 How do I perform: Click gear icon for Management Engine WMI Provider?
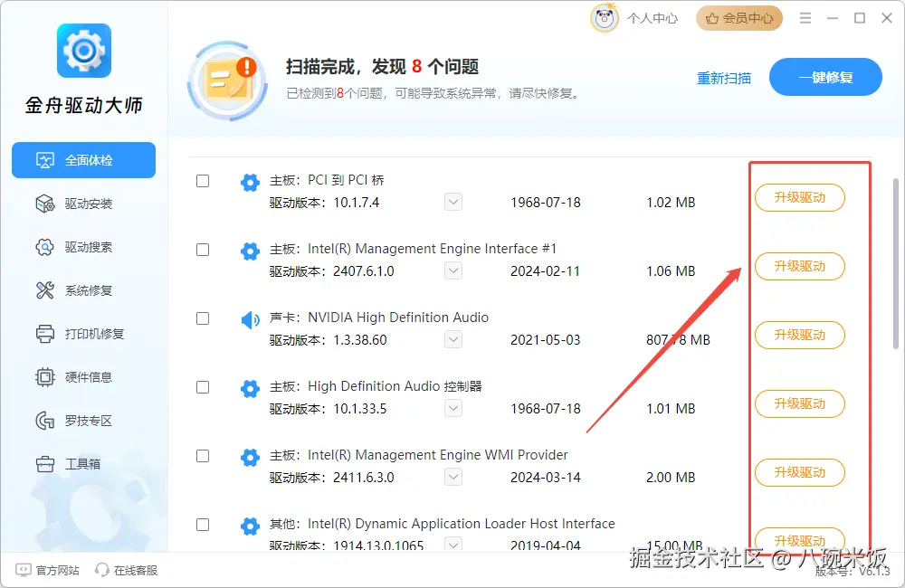coord(250,457)
